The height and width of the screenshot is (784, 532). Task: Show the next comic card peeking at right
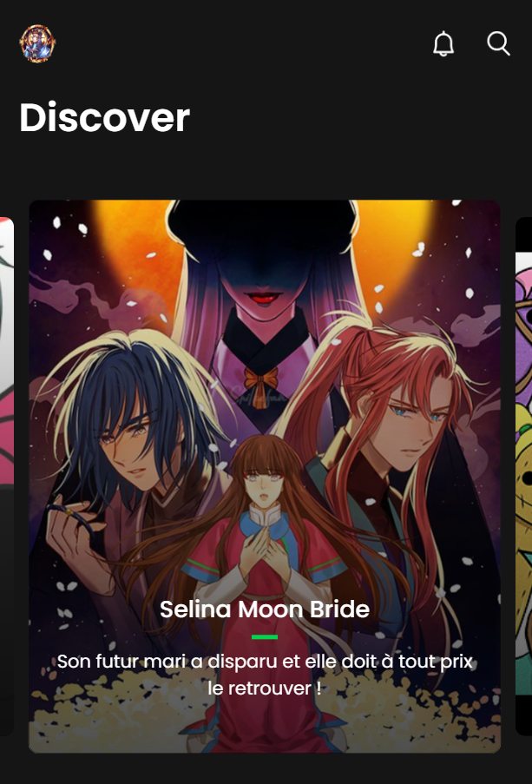pos(523,476)
